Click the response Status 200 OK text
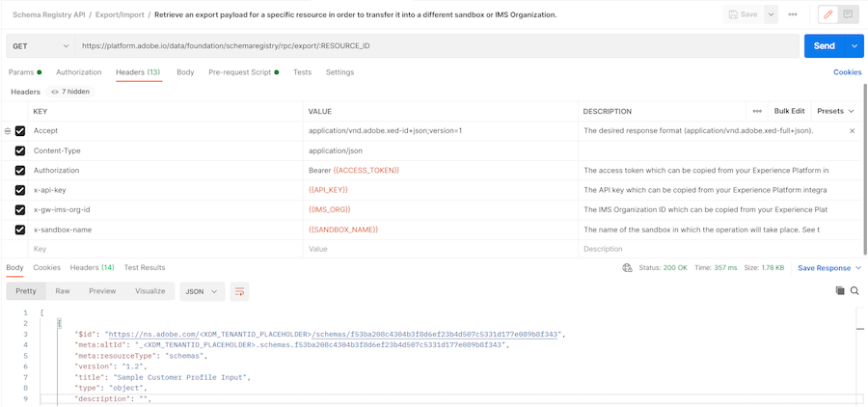Image resolution: width=868 pixels, height=407 pixels. 664,268
